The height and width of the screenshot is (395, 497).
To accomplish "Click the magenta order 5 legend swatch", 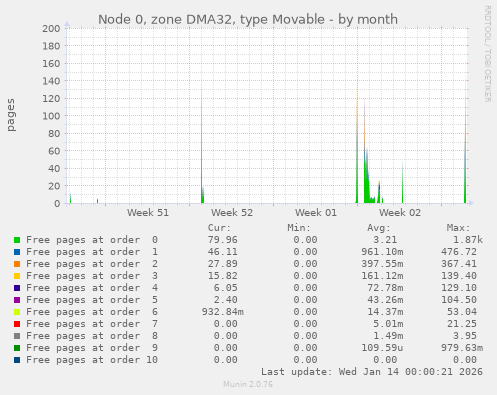I will point(17,300).
